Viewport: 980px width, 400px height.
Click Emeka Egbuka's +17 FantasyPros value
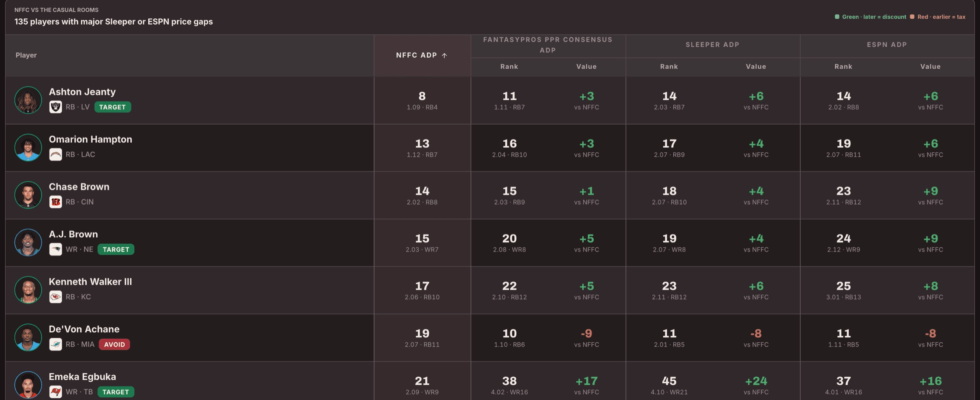(586, 381)
